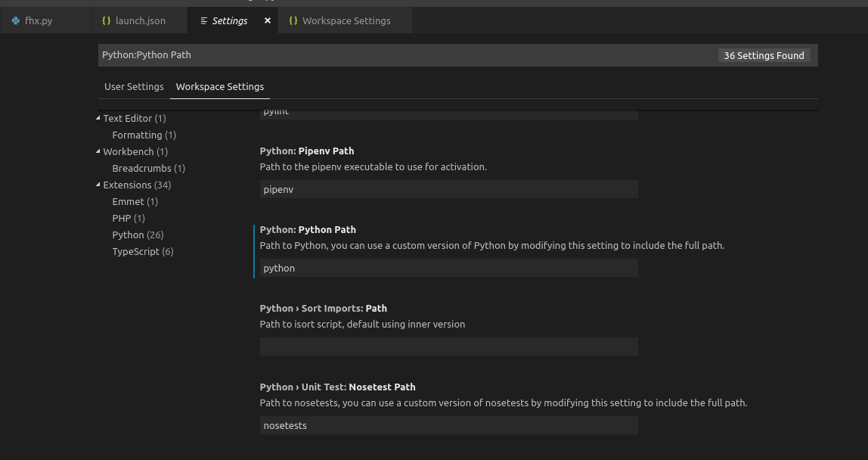Image resolution: width=868 pixels, height=460 pixels.
Task: Open Breadcrumbs category in settings tree
Action: (148, 168)
